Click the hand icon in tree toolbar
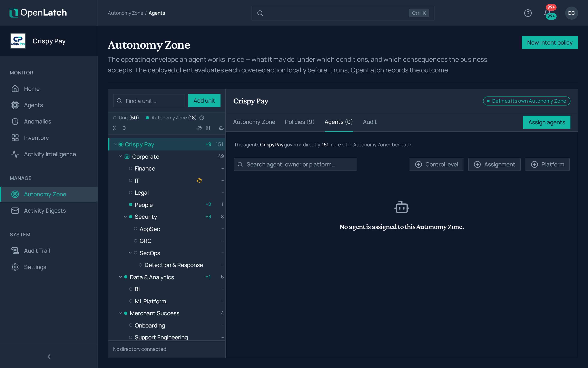 (199, 128)
